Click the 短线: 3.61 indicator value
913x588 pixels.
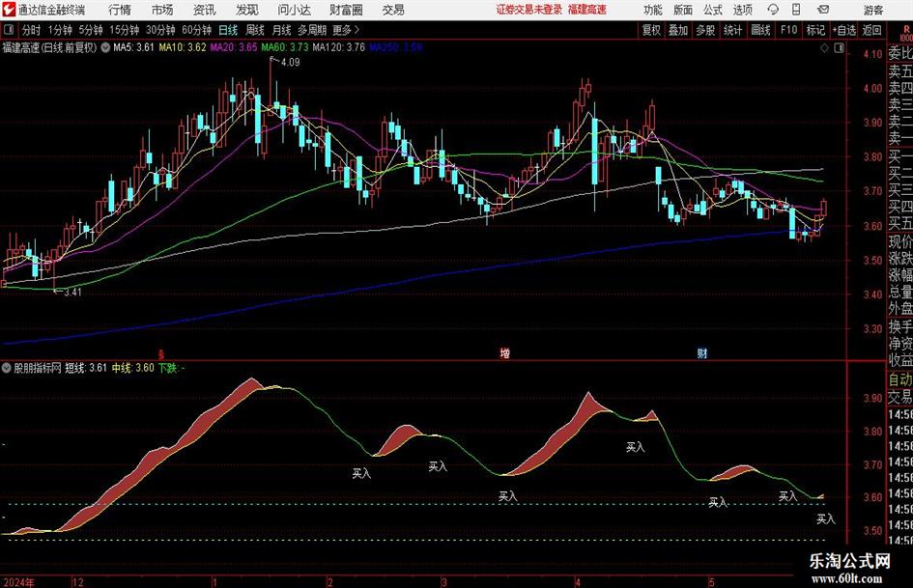(x=86, y=368)
